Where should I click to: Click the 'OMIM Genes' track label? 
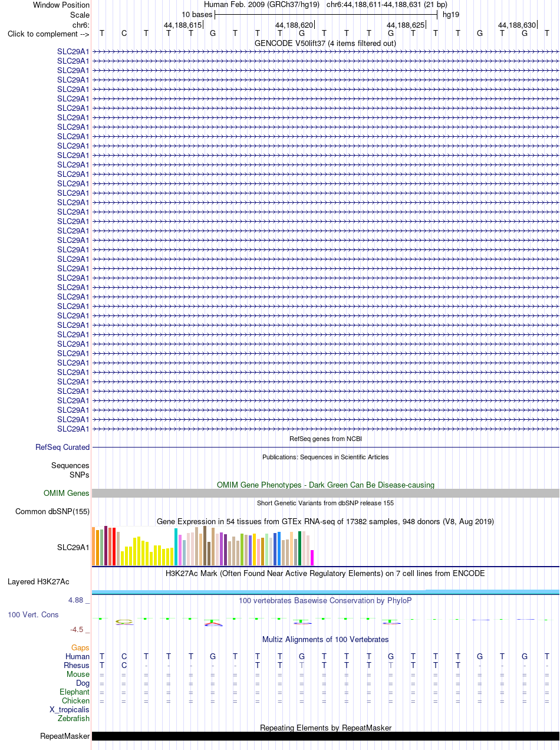67,493
